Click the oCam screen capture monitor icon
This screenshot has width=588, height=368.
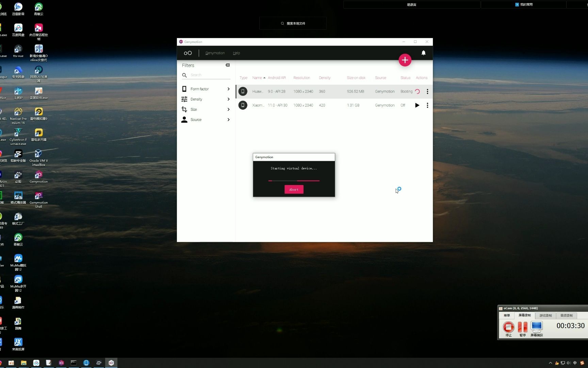(537, 327)
